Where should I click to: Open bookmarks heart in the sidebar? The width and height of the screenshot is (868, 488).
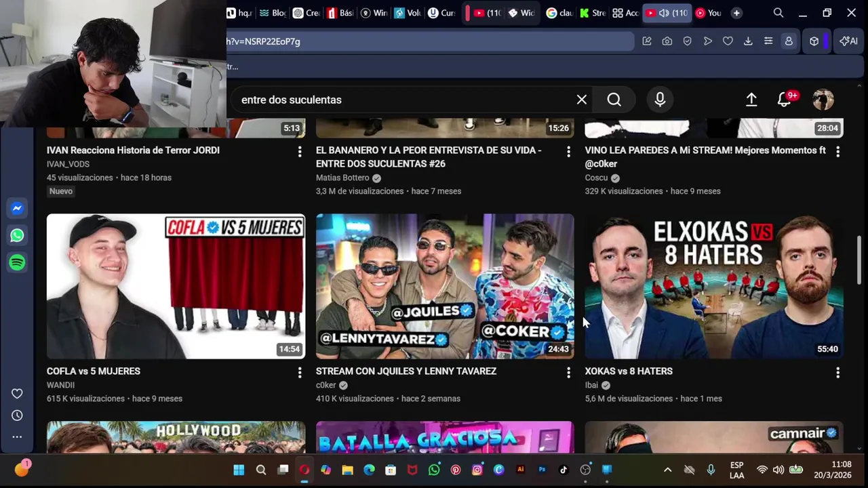pos(17,394)
